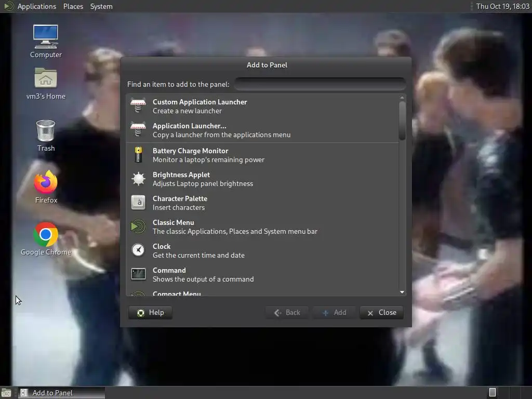The image size is (532, 399).
Task: Click the Add button
Action: 334,312
